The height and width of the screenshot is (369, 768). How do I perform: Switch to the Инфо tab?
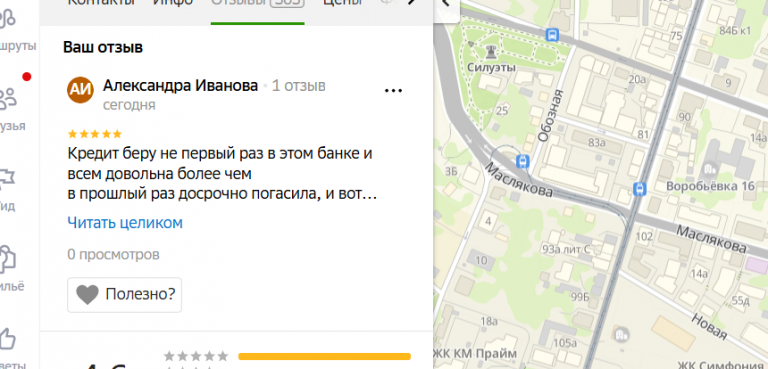tap(173, 4)
